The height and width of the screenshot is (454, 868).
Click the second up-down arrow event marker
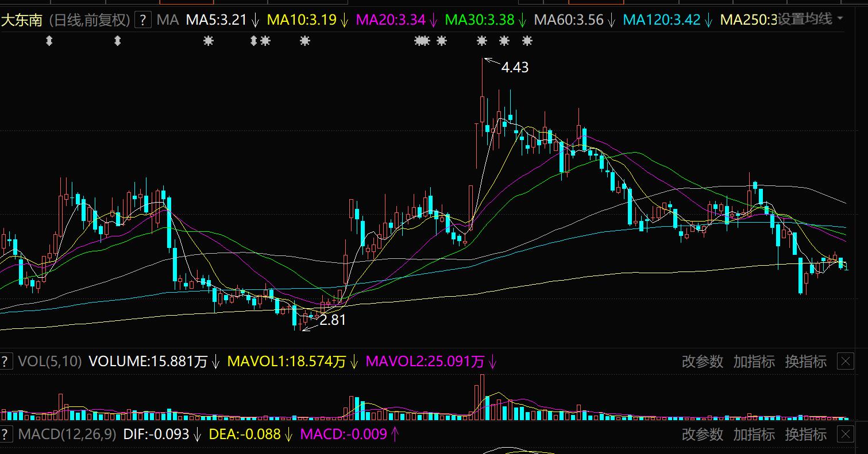118,41
